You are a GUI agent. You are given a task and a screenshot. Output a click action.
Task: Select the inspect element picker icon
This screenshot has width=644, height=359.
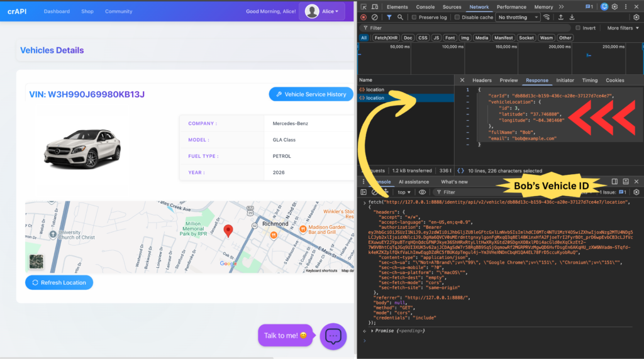[x=364, y=6]
